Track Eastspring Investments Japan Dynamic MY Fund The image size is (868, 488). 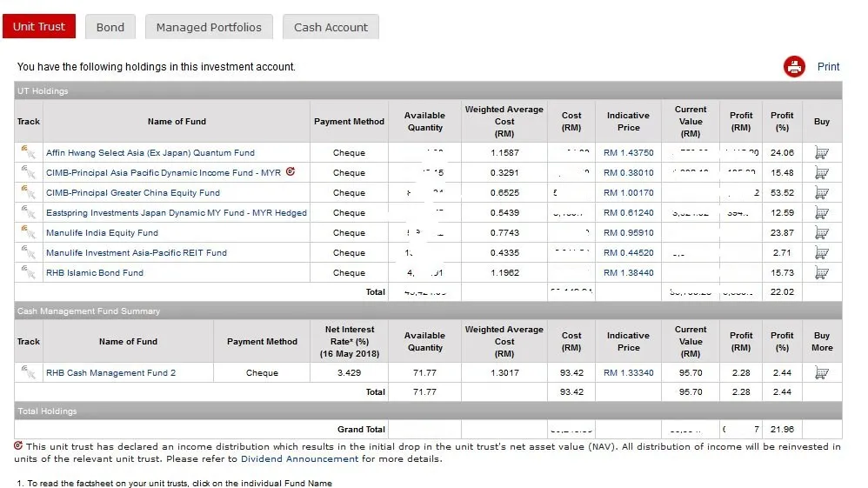28,211
